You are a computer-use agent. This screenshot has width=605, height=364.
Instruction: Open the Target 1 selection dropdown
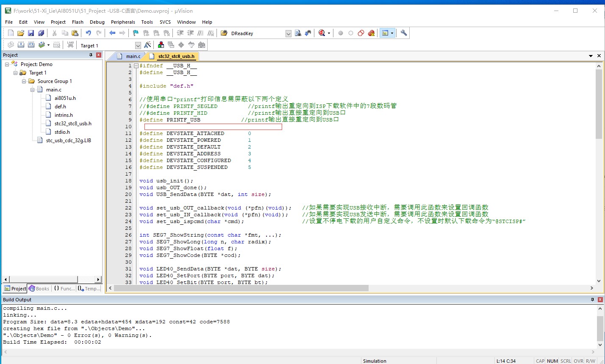[138, 45]
